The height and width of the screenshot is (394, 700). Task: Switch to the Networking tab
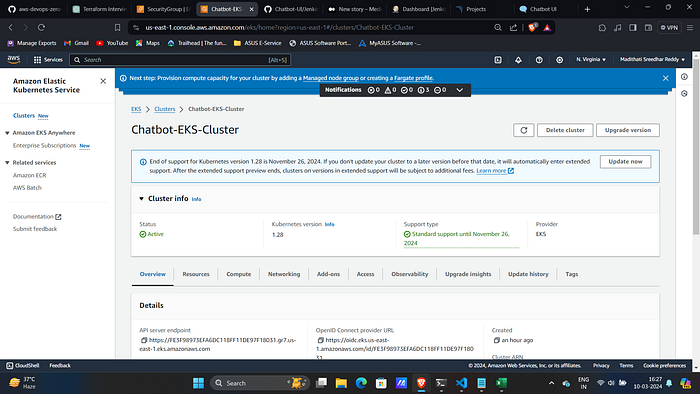tap(284, 274)
